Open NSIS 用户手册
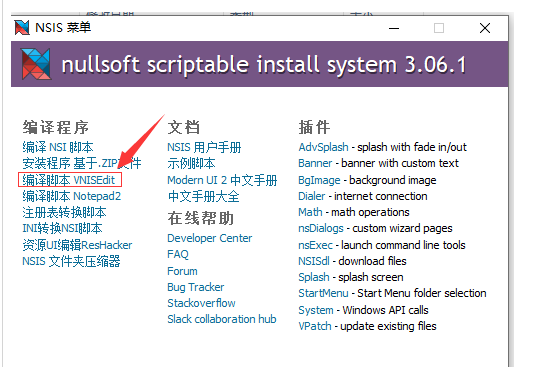540x367 pixels. click(204, 147)
